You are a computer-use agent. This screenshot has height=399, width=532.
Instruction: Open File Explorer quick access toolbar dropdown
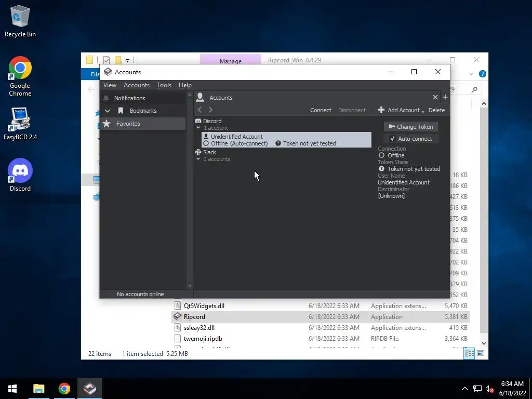128,60
